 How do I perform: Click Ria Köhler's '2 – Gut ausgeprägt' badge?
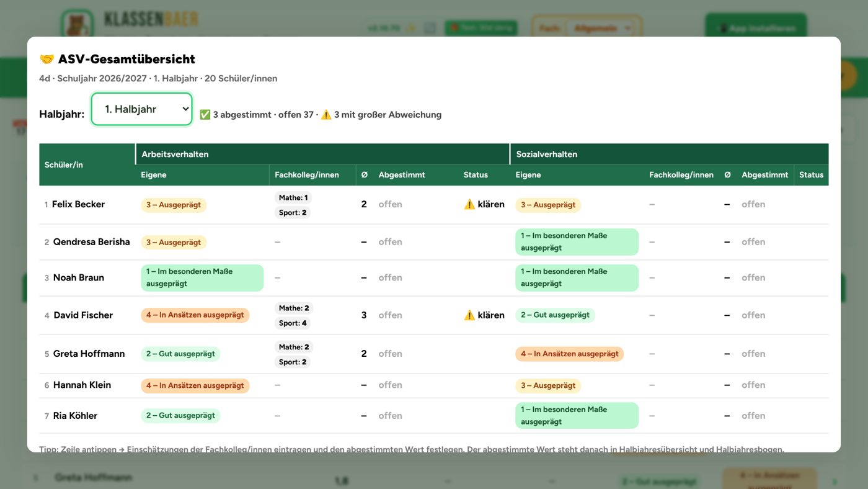[180, 416]
